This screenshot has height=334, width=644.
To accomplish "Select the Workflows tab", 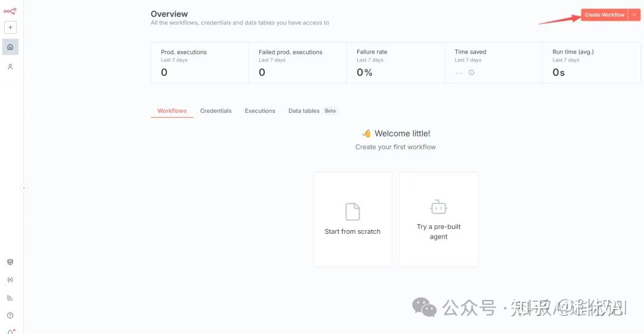I will click(x=172, y=111).
